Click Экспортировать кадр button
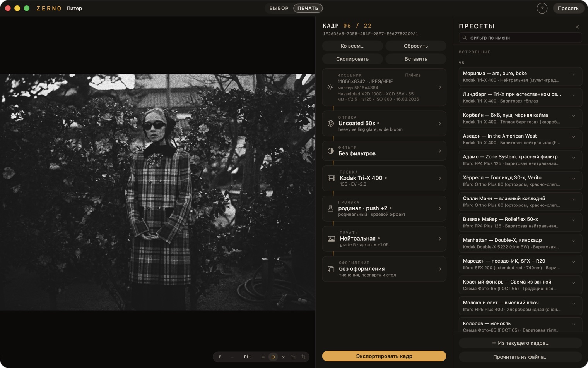Image resolution: width=588 pixels, height=368 pixels. [384, 356]
